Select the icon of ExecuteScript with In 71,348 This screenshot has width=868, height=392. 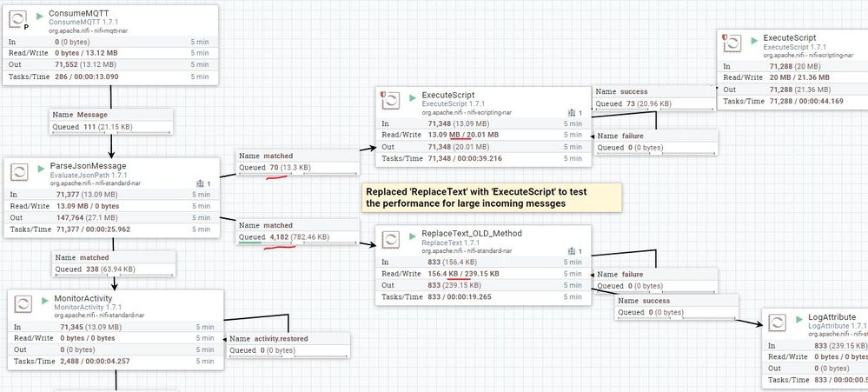(x=390, y=101)
